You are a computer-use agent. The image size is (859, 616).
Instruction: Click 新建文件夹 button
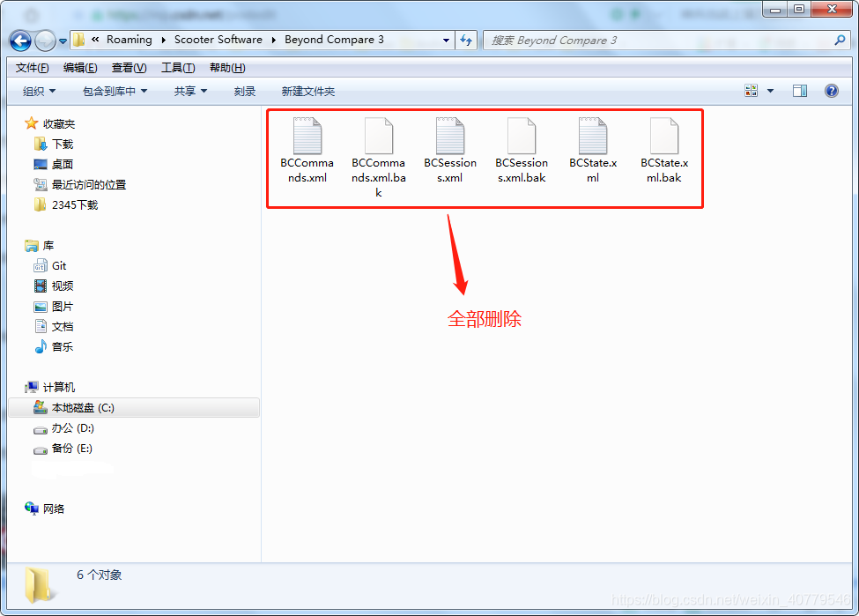[x=307, y=91]
